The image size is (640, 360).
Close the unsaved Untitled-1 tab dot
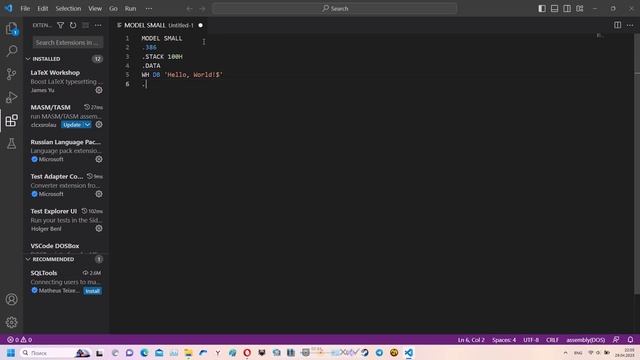200,25
